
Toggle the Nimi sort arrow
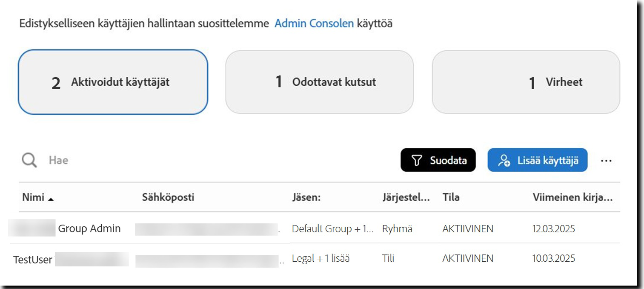51,198
